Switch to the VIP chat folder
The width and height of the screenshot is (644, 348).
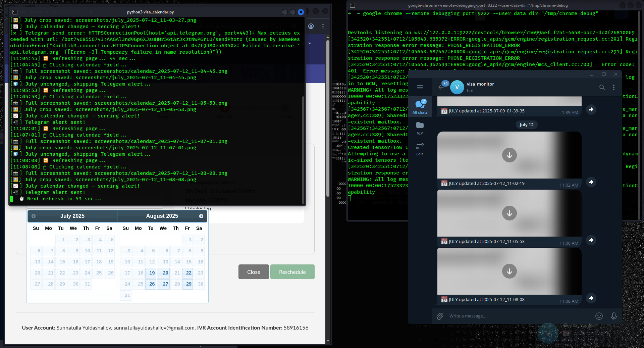pyautogui.click(x=420, y=128)
